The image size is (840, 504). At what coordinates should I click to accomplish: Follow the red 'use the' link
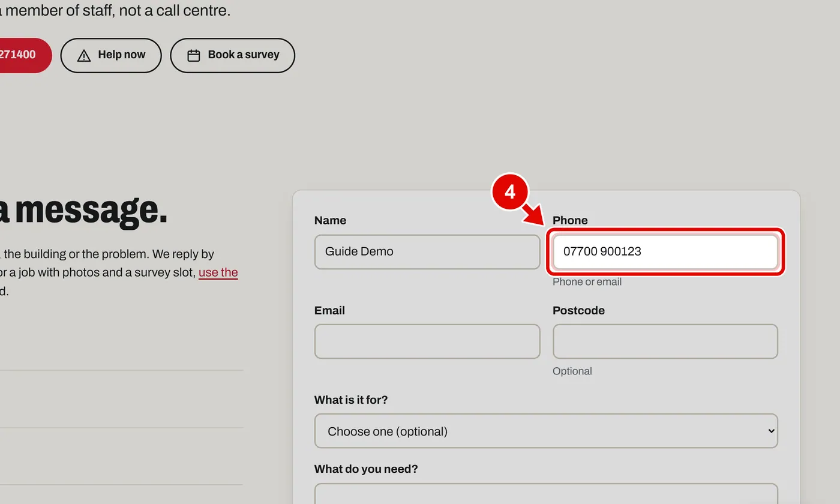click(218, 272)
